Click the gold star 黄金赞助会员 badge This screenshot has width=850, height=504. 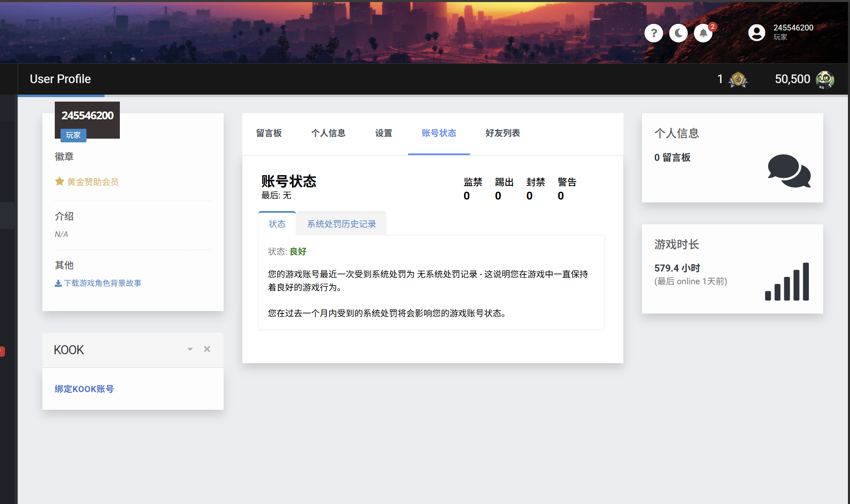87,182
